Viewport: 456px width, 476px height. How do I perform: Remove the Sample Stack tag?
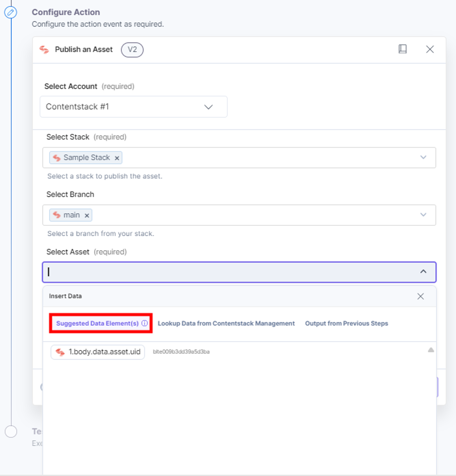tap(117, 158)
